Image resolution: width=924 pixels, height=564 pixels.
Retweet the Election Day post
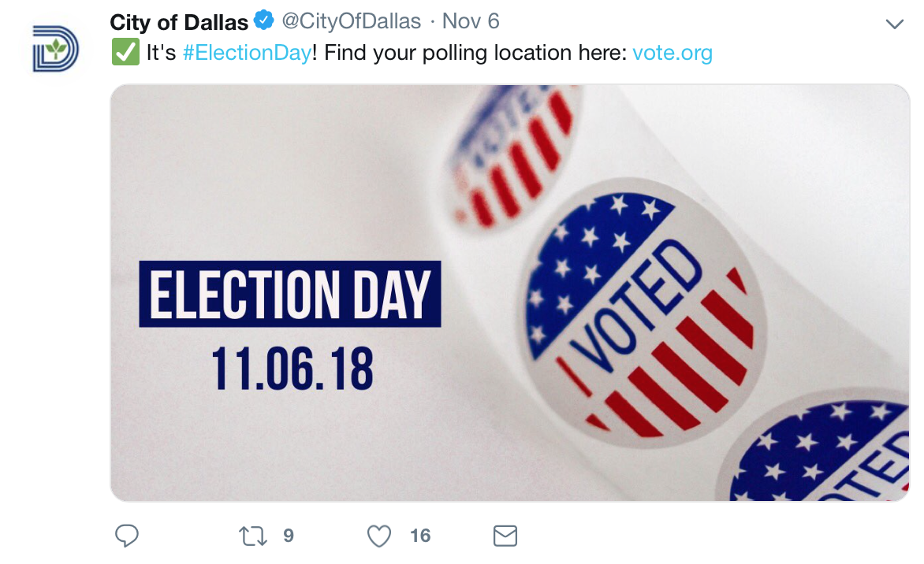(253, 536)
